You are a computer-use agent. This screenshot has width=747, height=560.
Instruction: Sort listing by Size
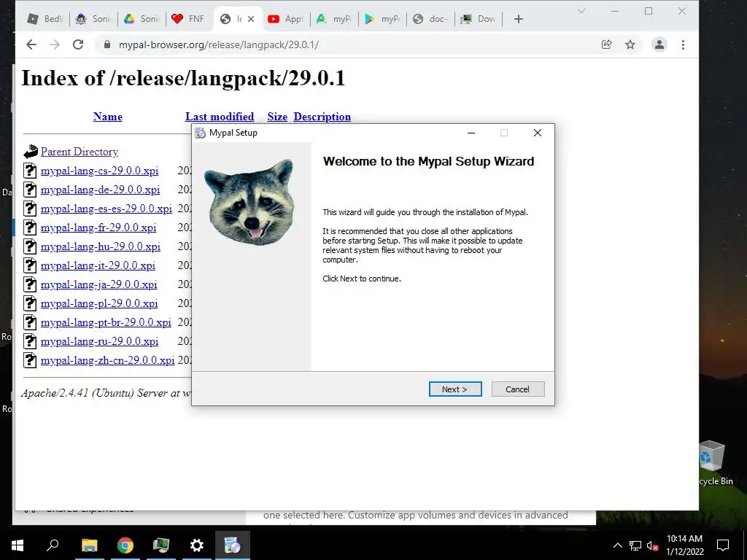(277, 117)
